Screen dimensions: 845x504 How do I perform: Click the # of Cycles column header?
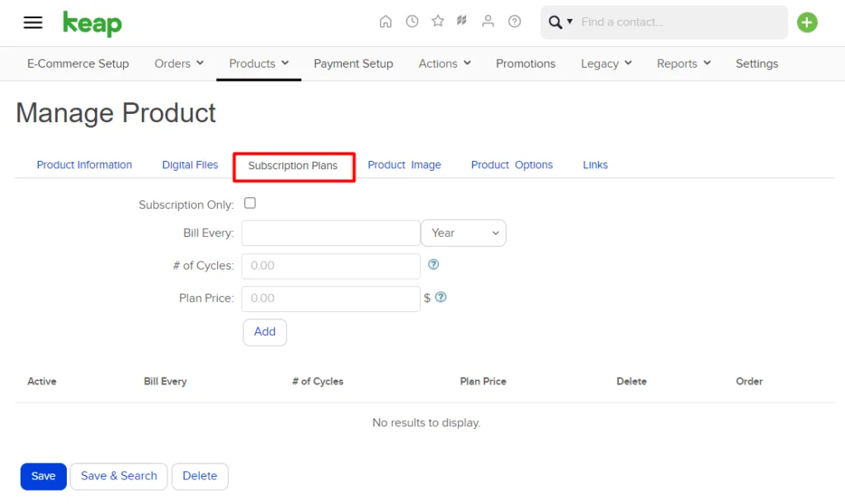coord(318,381)
